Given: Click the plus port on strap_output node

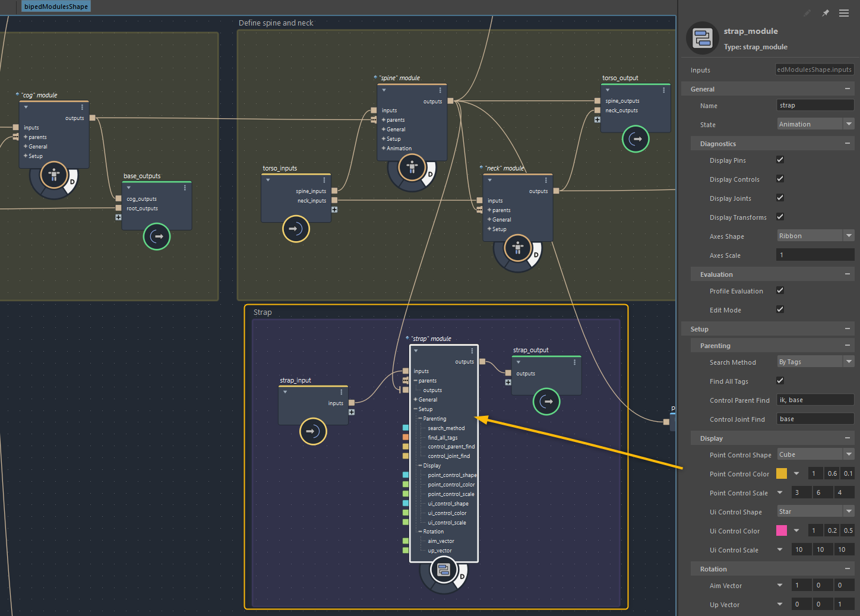Looking at the screenshot, I should point(508,383).
